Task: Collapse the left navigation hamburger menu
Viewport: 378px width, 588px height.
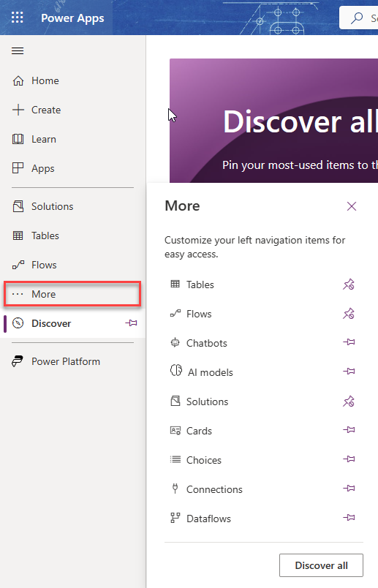Action: click(18, 51)
